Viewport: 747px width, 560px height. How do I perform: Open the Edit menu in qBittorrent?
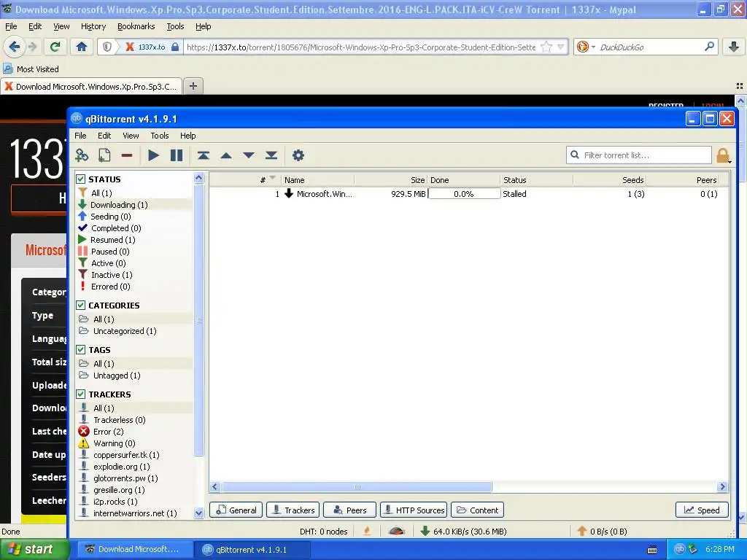pos(104,136)
